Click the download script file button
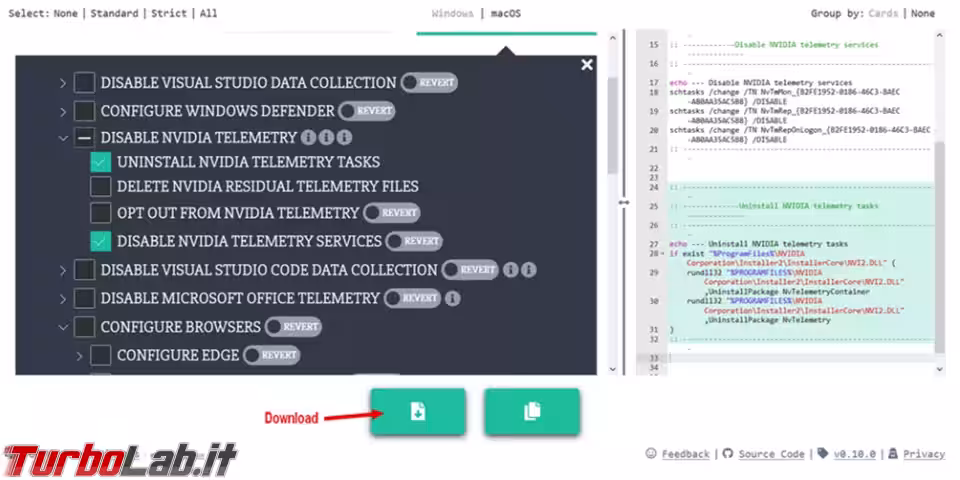The width and height of the screenshot is (960, 480). [418, 411]
